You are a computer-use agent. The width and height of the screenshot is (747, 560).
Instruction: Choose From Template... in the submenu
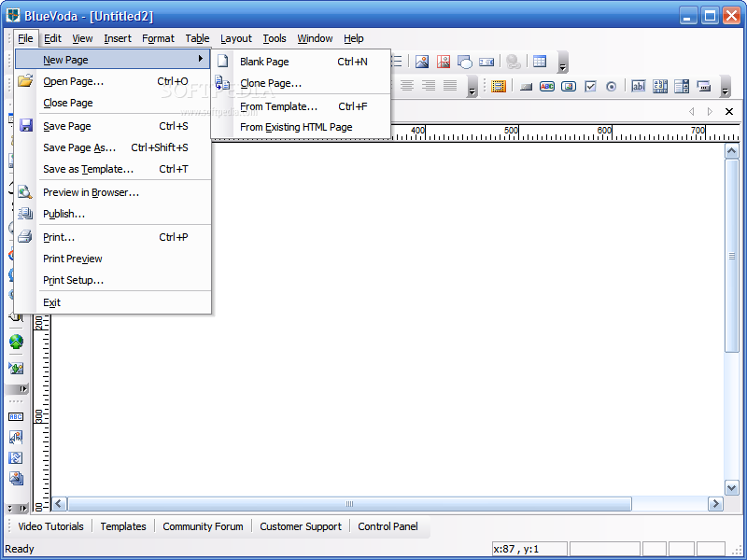(x=278, y=106)
